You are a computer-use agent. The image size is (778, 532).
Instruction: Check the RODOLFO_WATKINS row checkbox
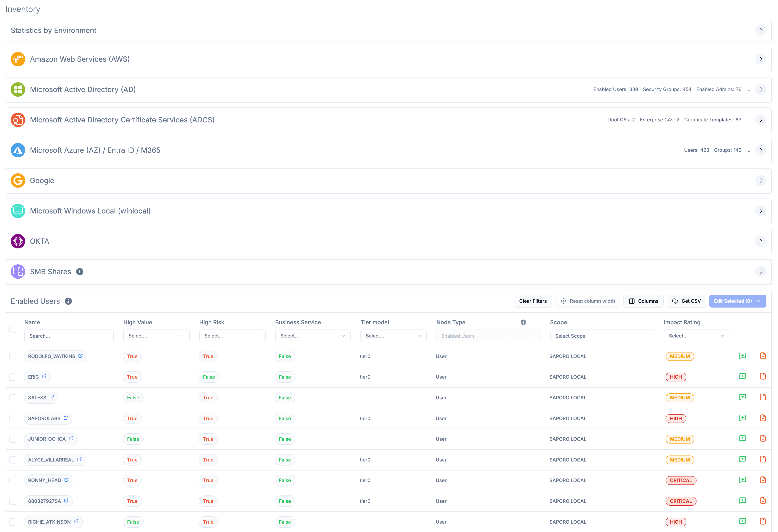point(13,357)
